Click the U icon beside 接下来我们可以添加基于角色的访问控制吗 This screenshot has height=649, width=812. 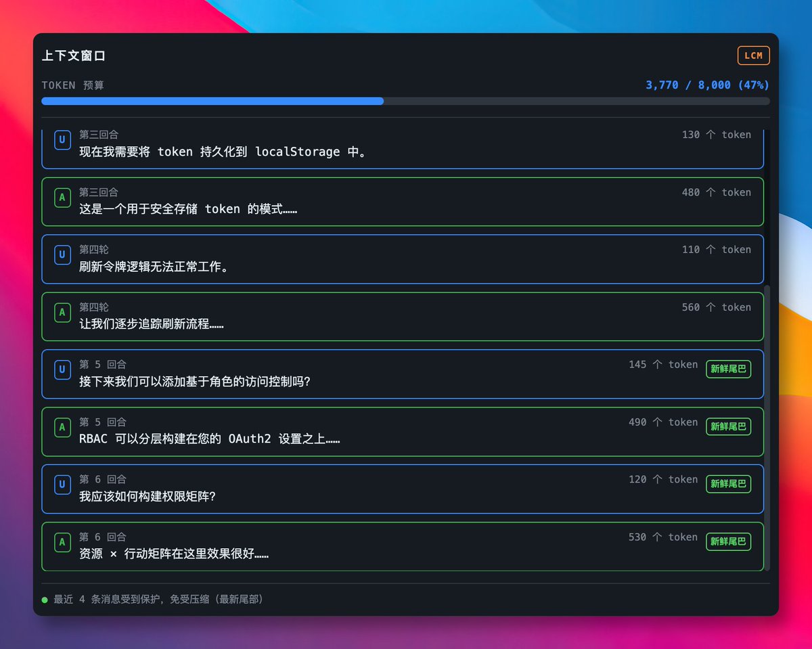pyautogui.click(x=62, y=370)
